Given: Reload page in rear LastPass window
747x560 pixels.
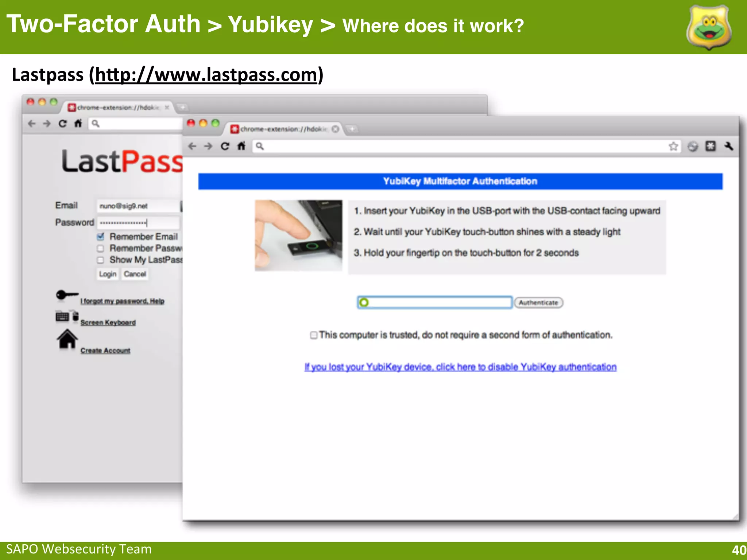Looking at the screenshot, I should click(x=63, y=124).
